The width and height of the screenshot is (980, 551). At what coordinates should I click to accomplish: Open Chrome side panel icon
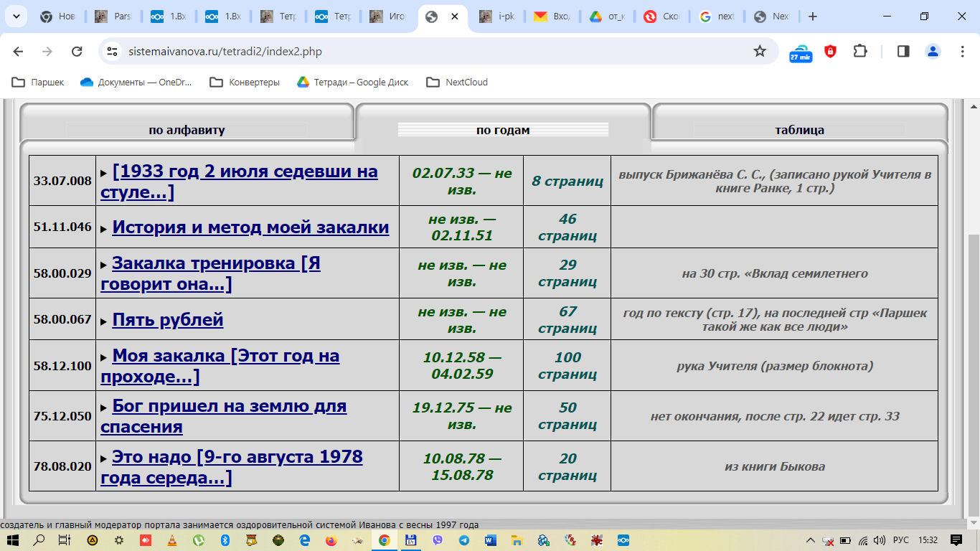point(903,51)
